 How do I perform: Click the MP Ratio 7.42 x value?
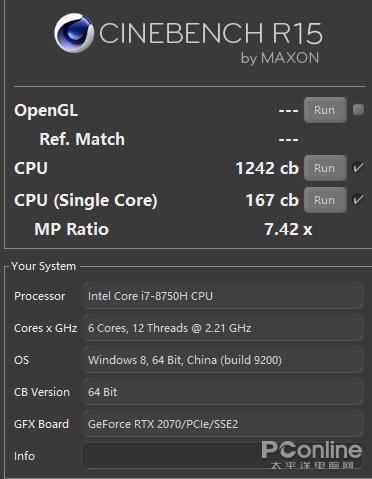[x=288, y=229]
